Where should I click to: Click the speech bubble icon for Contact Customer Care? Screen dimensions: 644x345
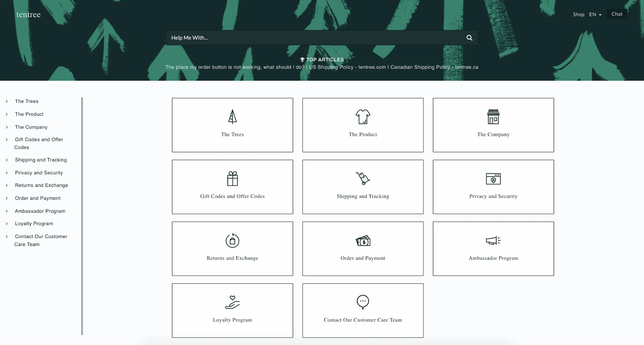click(363, 302)
